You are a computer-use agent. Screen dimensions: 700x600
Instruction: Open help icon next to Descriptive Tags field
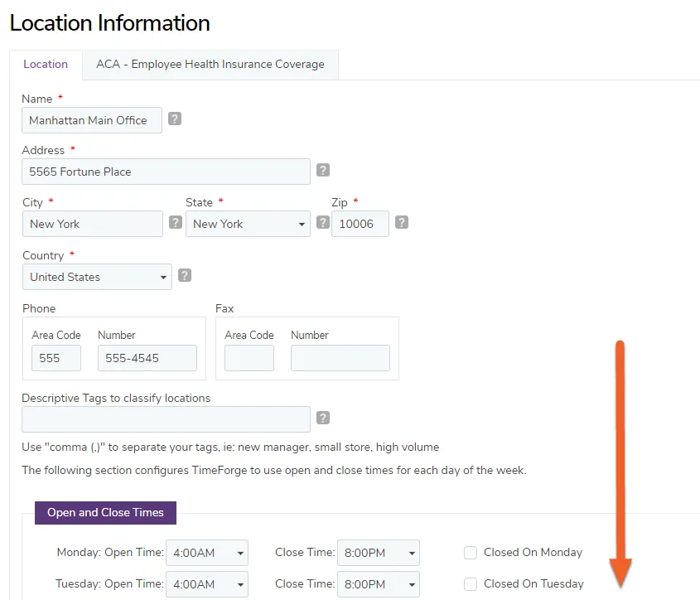click(323, 419)
